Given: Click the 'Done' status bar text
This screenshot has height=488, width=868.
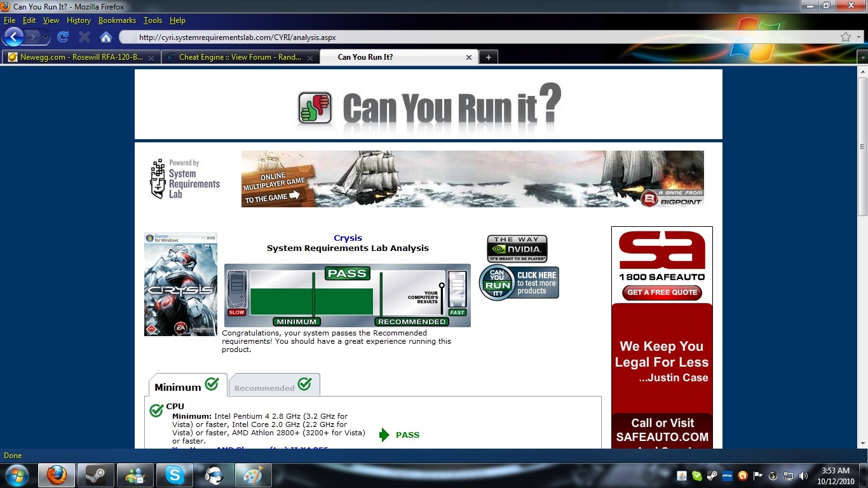Looking at the screenshot, I should click(x=13, y=456).
